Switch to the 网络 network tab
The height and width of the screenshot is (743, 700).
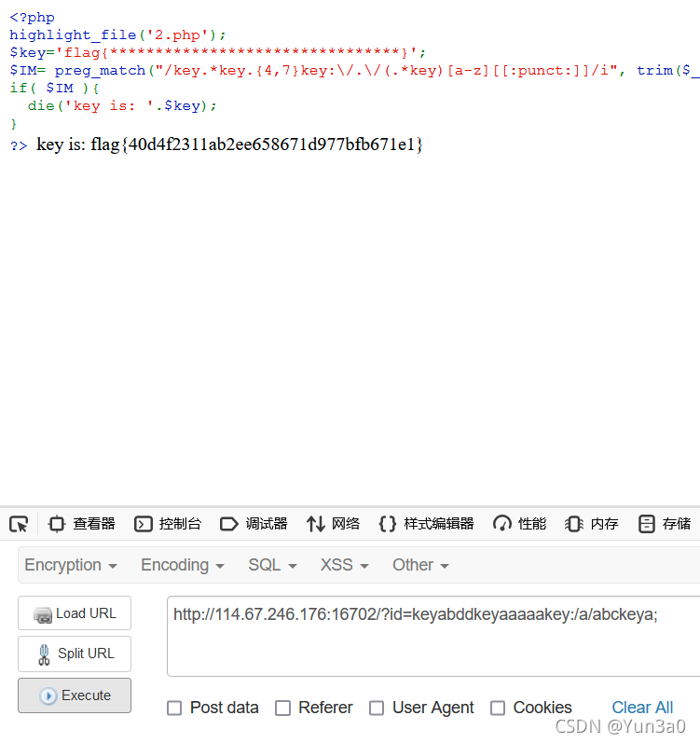point(333,524)
